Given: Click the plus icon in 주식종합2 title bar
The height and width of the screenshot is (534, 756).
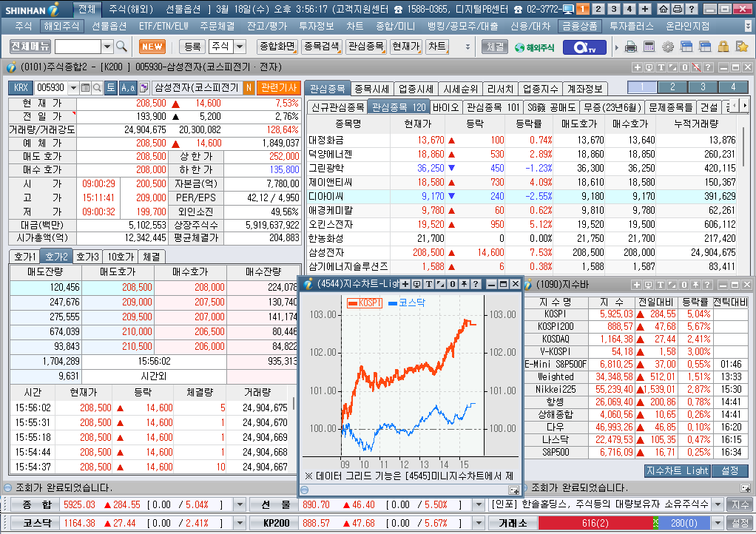Looking at the screenshot, I should 638,67.
